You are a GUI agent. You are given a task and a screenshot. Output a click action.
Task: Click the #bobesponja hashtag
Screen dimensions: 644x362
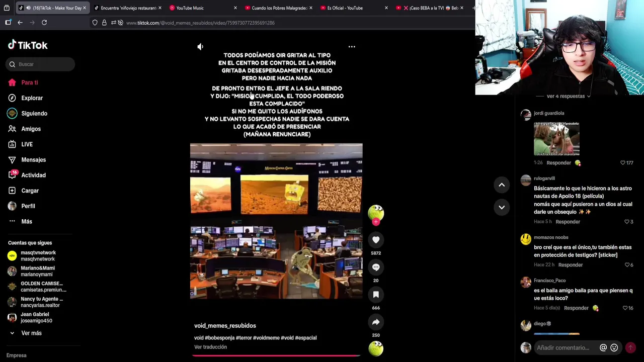pos(219,338)
